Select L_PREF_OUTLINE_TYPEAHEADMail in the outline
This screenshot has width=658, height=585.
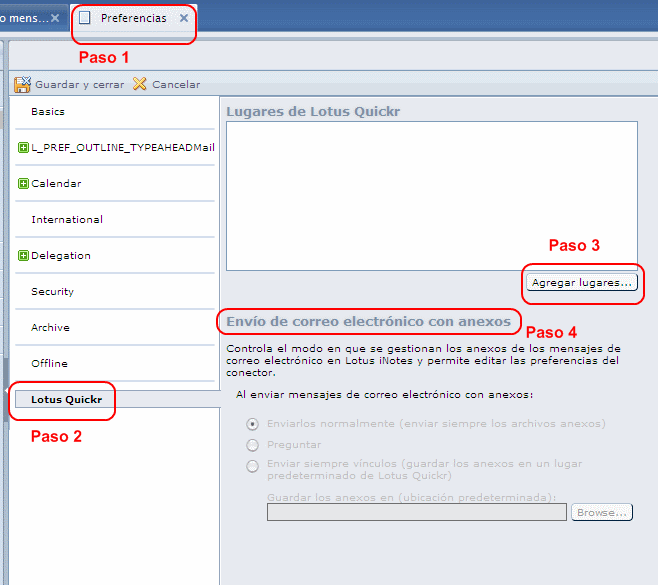(123, 147)
